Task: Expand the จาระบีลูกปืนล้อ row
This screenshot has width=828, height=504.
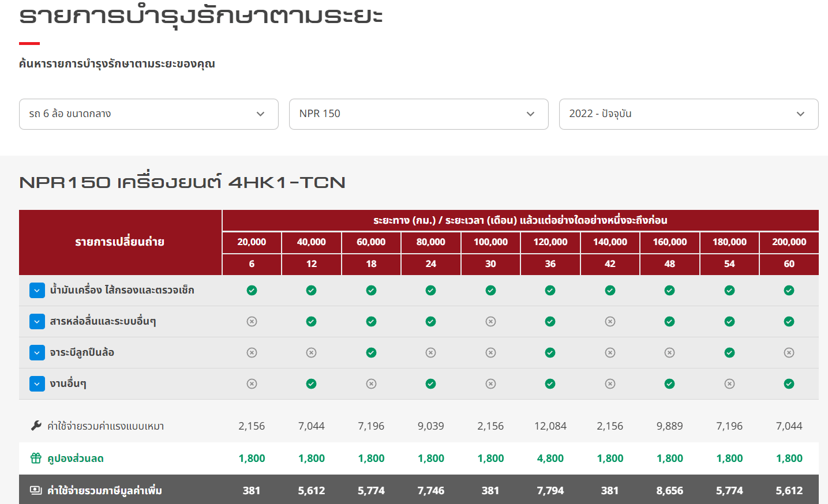Action: [x=37, y=353]
